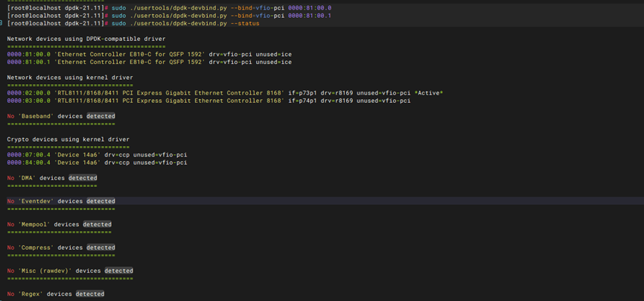644x301 pixels.
Task: Select the PCI address 0000:03:00.0
Action: coord(29,101)
